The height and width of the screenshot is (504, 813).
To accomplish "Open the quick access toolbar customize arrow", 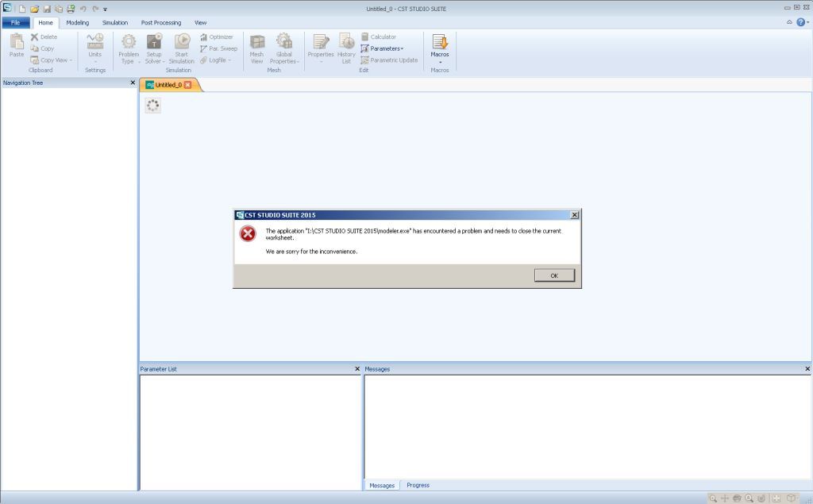I will (x=106, y=10).
